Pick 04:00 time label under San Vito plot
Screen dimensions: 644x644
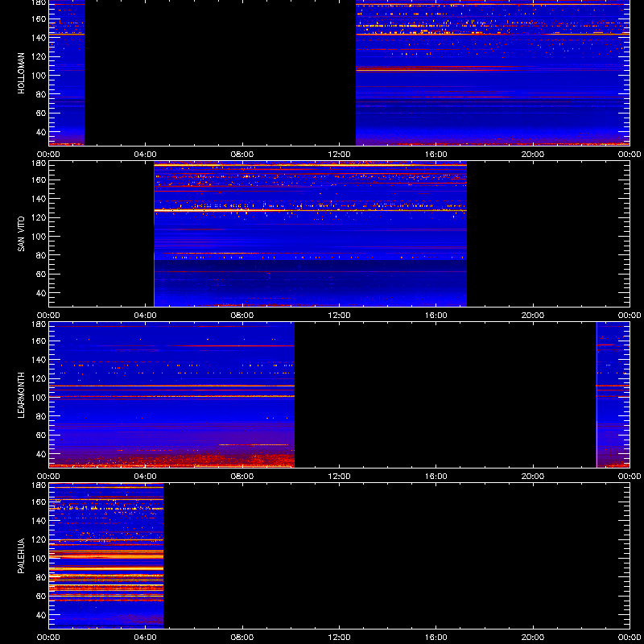146,316
